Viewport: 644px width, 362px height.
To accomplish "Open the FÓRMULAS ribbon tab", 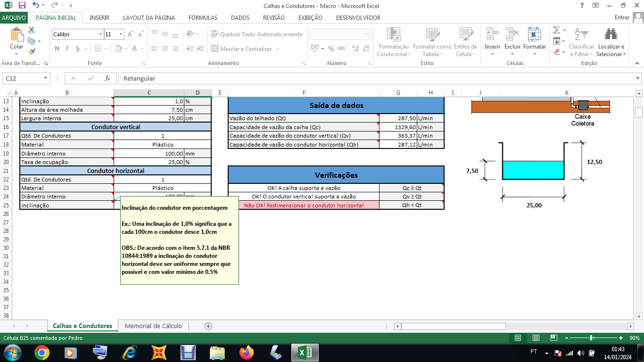I will tap(203, 18).
